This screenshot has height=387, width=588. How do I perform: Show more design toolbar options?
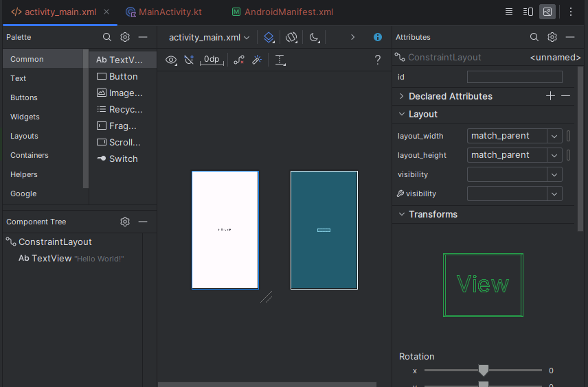pos(352,37)
